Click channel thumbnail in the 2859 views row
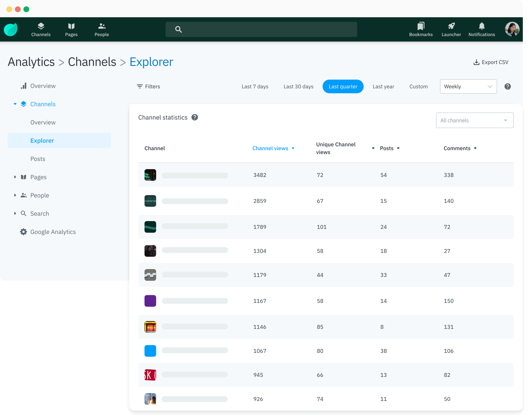 pyautogui.click(x=150, y=201)
